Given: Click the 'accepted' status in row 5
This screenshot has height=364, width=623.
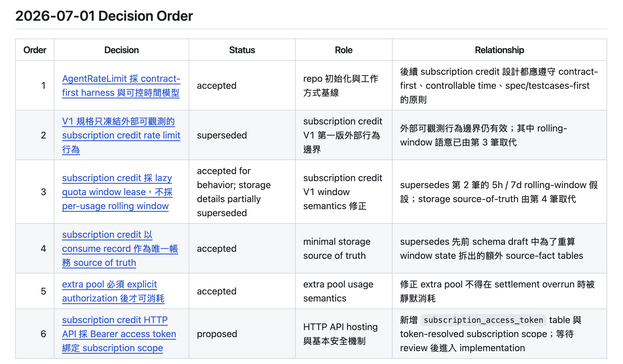Looking at the screenshot, I should point(217,291).
